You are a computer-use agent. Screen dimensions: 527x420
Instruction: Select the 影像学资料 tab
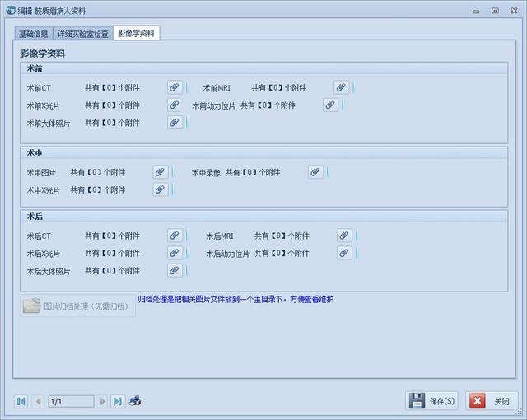click(136, 33)
